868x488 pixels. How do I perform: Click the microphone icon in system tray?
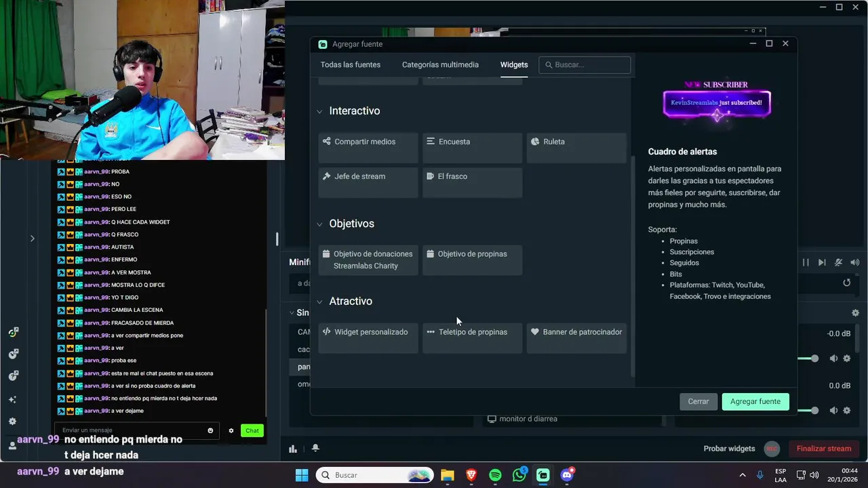click(x=760, y=475)
